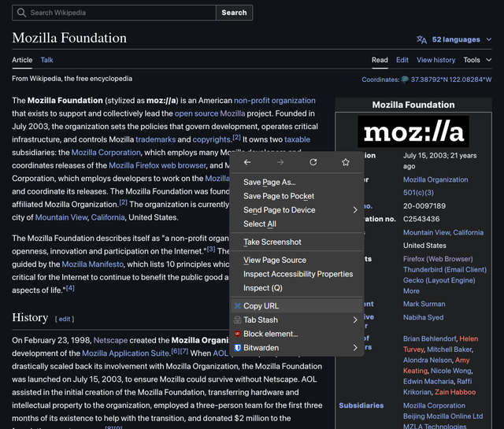This screenshot has height=429, width=504.
Task: Open the Tools dropdown menu
Action: (x=477, y=60)
